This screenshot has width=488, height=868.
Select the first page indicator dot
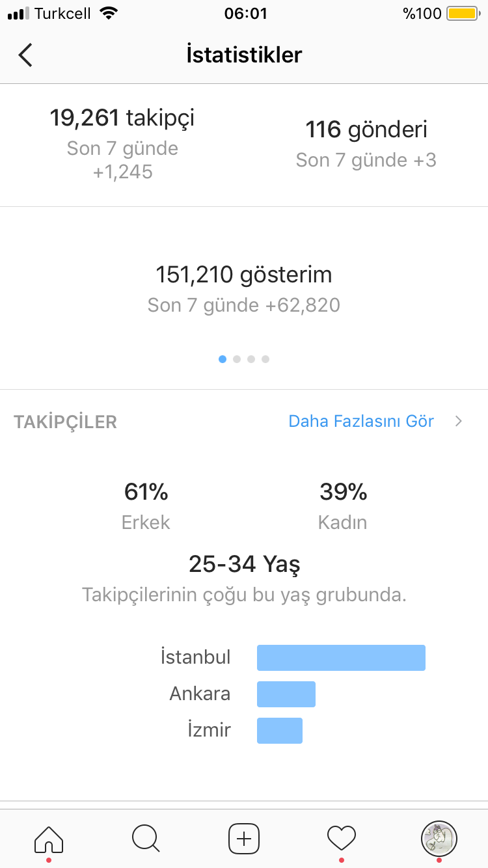pos(223,359)
